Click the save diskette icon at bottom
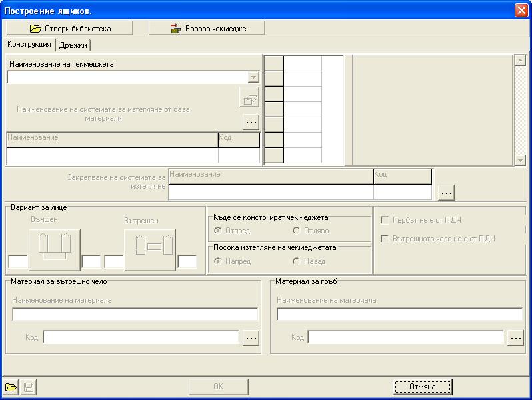532x400 pixels. pyautogui.click(x=28, y=387)
